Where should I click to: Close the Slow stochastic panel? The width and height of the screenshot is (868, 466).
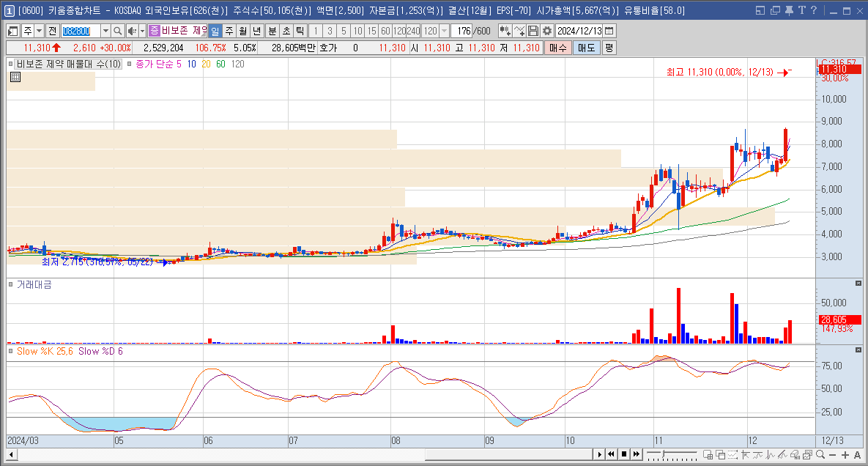point(858,350)
